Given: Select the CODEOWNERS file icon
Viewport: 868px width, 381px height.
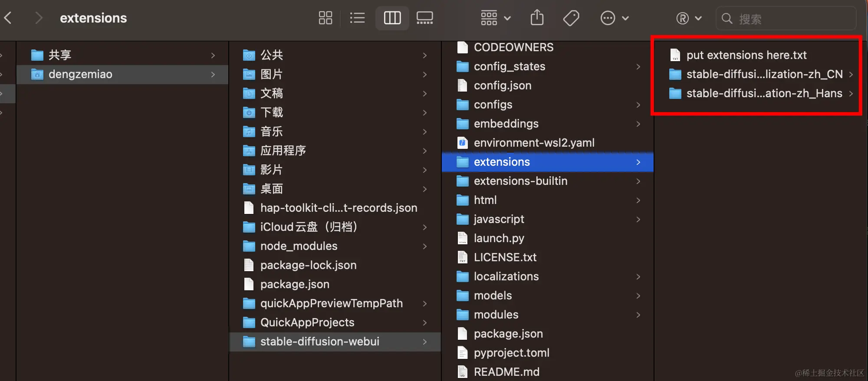Looking at the screenshot, I should [x=463, y=47].
